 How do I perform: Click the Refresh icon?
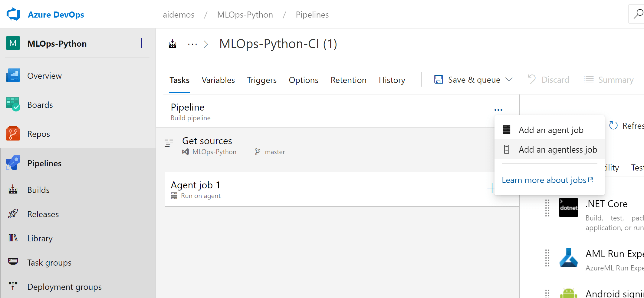pos(613,125)
